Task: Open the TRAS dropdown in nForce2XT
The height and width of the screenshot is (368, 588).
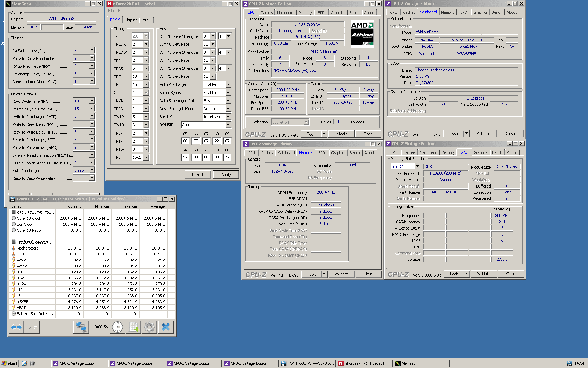Action: (x=146, y=68)
